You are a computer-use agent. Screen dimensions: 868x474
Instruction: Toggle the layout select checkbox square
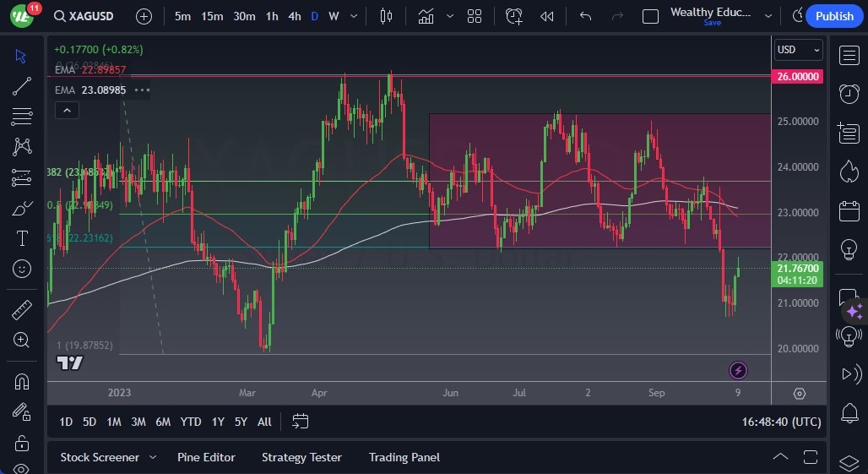(650, 16)
